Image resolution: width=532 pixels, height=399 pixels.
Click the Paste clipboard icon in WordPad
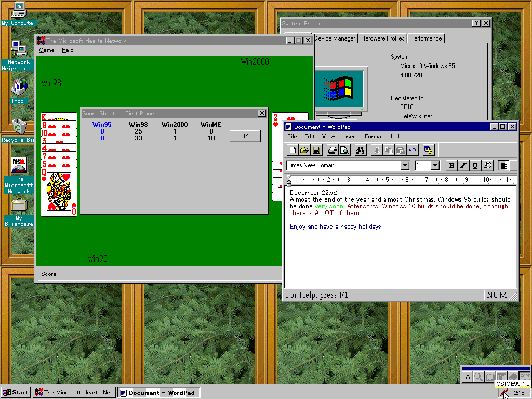pos(401,150)
